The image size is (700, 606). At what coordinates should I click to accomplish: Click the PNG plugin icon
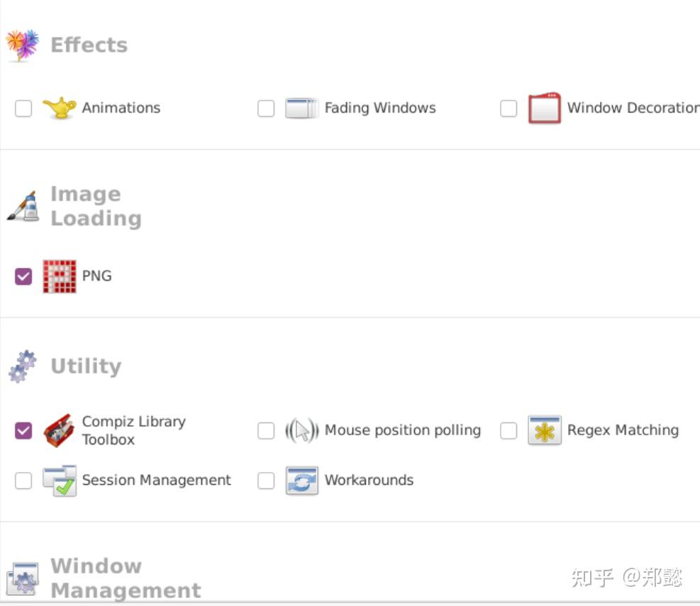click(x=60, y=276)
